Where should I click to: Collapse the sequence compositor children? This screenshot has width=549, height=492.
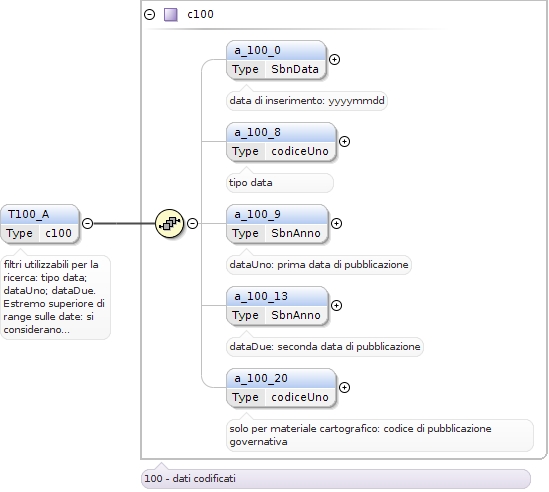click(x=193, y=223)
